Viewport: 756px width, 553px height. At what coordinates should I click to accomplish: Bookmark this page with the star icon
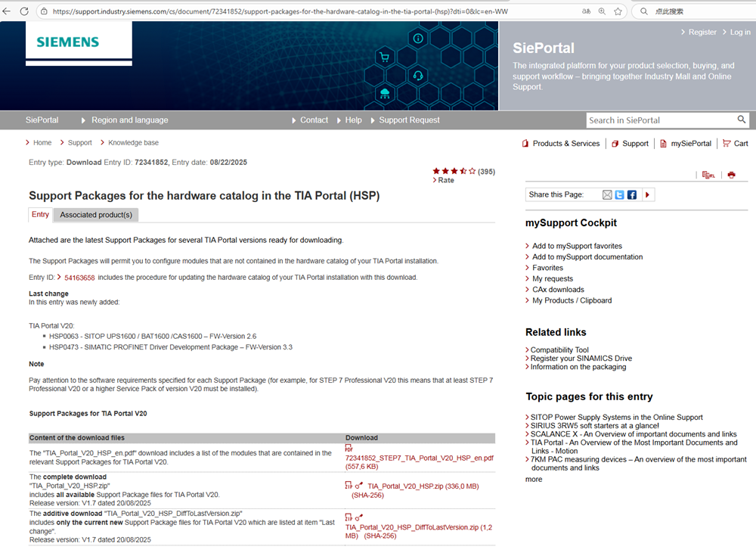(x=618, y=11)
